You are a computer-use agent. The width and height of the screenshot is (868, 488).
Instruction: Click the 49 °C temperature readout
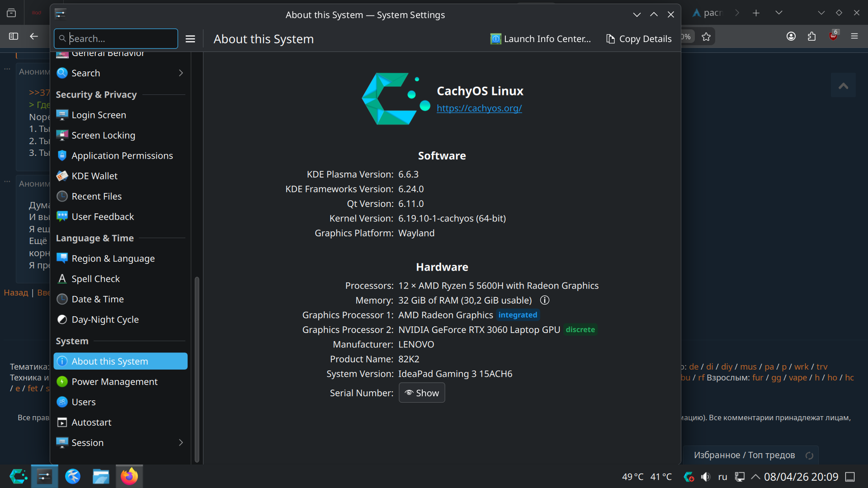pyautogui.click(x=633, y=477)
